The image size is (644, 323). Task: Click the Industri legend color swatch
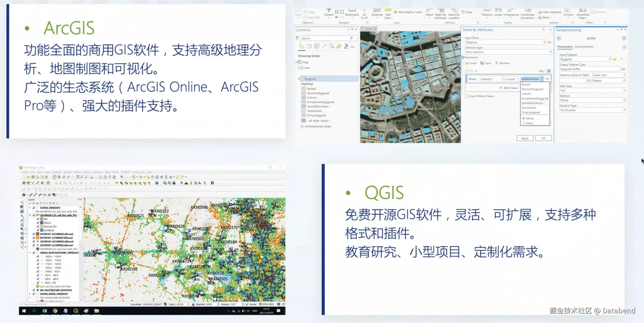pyautogui.click(x=304, y=98)
